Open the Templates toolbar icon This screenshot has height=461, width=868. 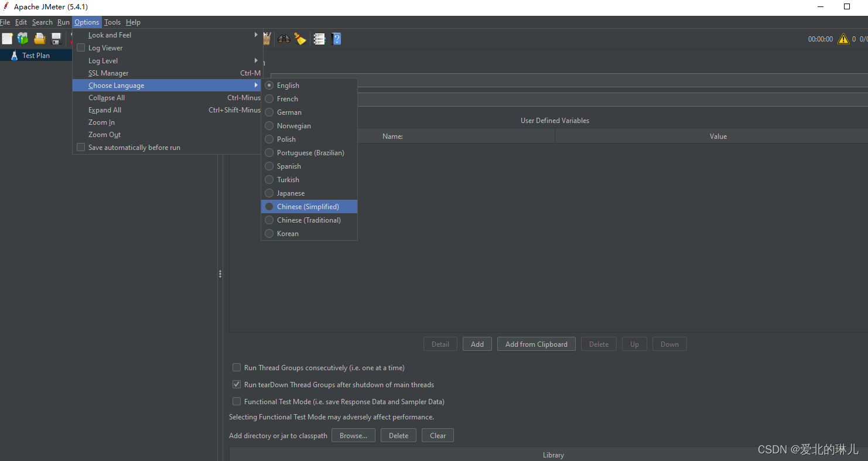[23, 39]
